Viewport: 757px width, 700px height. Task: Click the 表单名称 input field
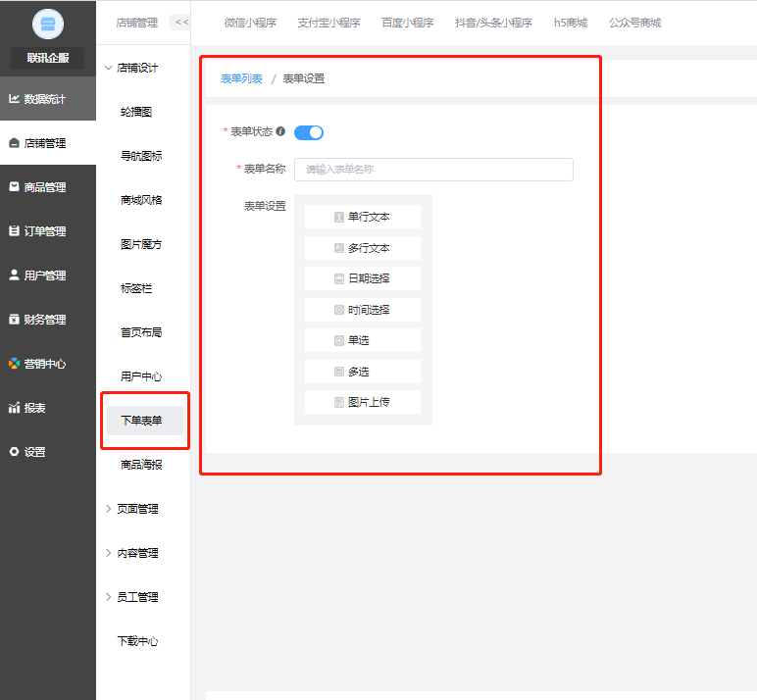(x=433, y=170)
